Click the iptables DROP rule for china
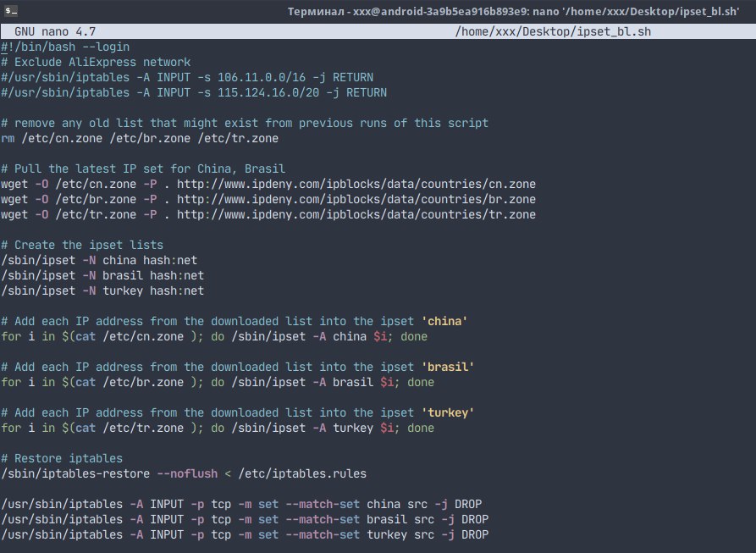 (x=241, y=504)
